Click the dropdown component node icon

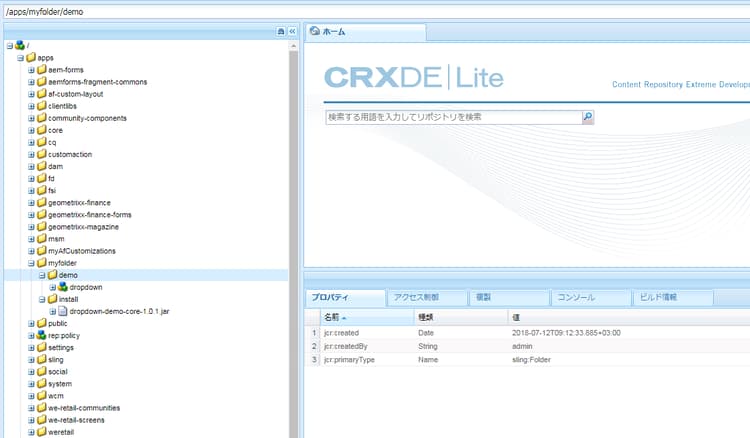(63, 287)
